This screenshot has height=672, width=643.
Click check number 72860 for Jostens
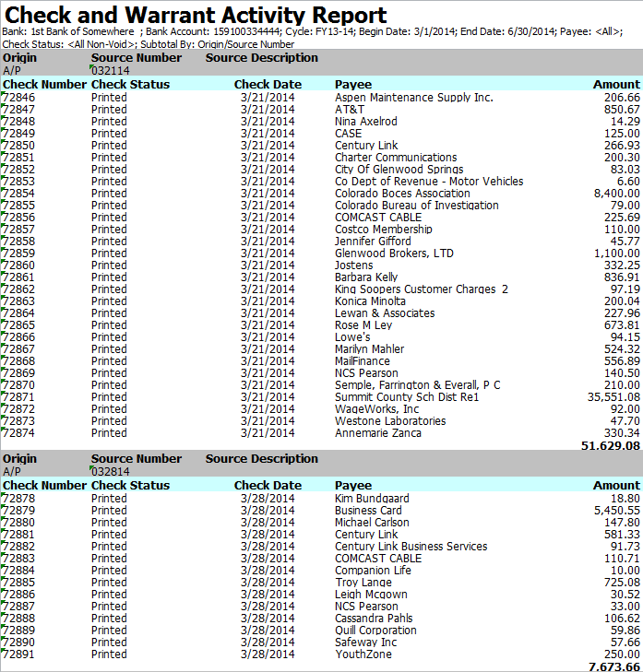coord(18,265)
